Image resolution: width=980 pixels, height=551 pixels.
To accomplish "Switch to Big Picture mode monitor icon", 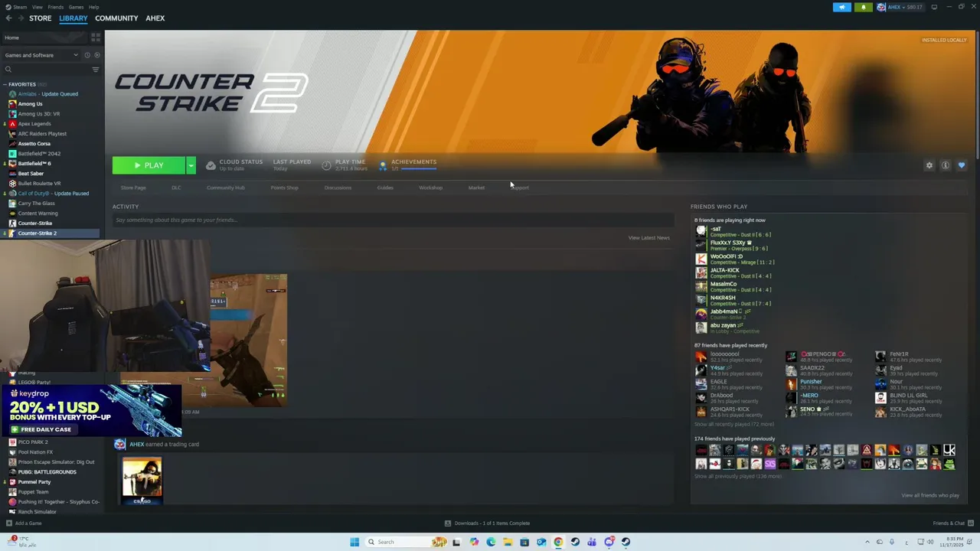I will point(934,7).
